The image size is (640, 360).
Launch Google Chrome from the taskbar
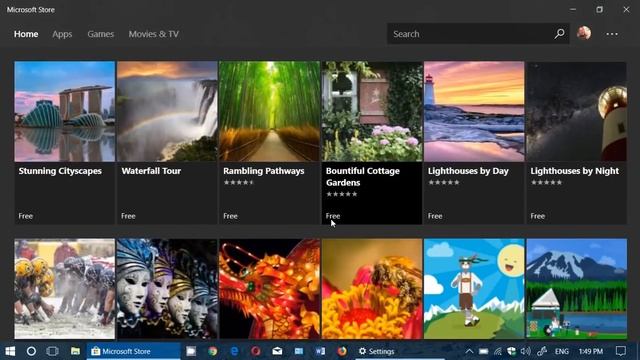[212, 351]
